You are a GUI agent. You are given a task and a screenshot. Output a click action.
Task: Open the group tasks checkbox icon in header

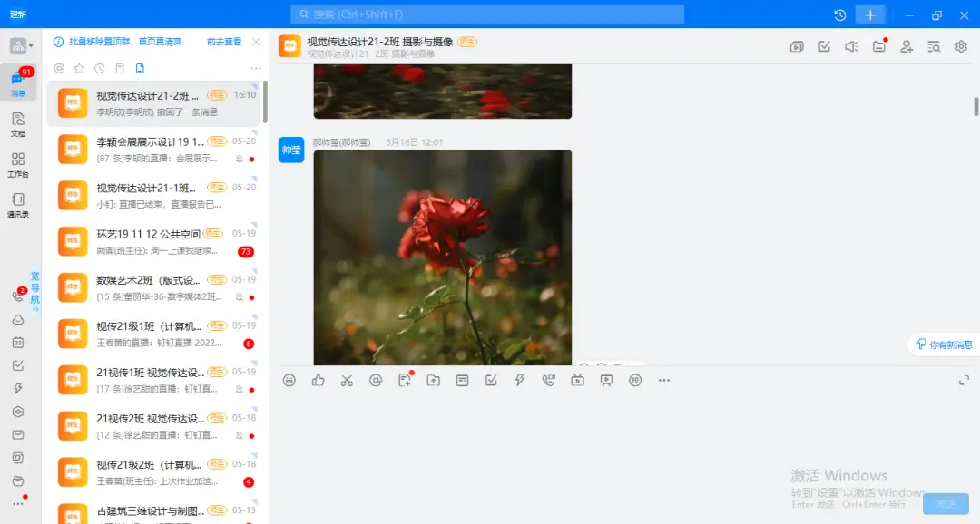(824, 47)
